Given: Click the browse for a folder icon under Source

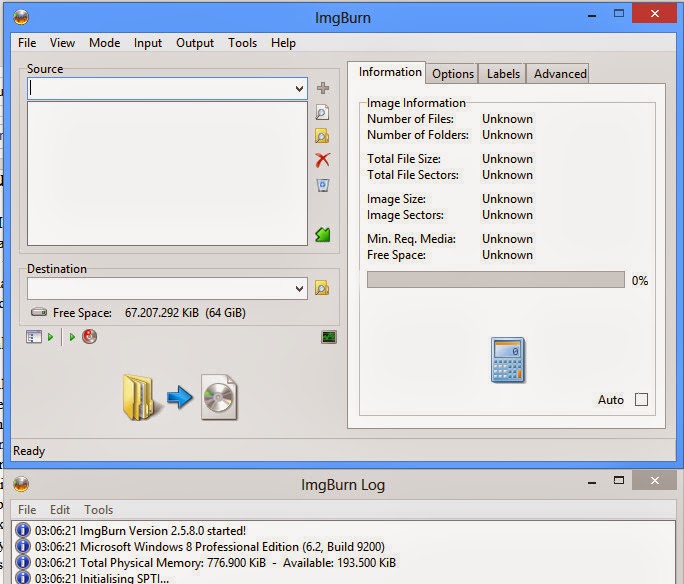Looking at the screenshot, I should coord(322,137).
